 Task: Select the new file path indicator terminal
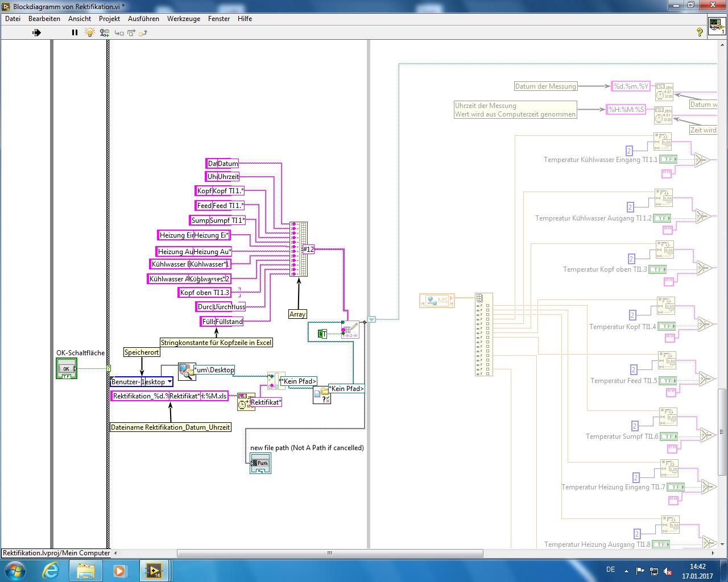260,463
